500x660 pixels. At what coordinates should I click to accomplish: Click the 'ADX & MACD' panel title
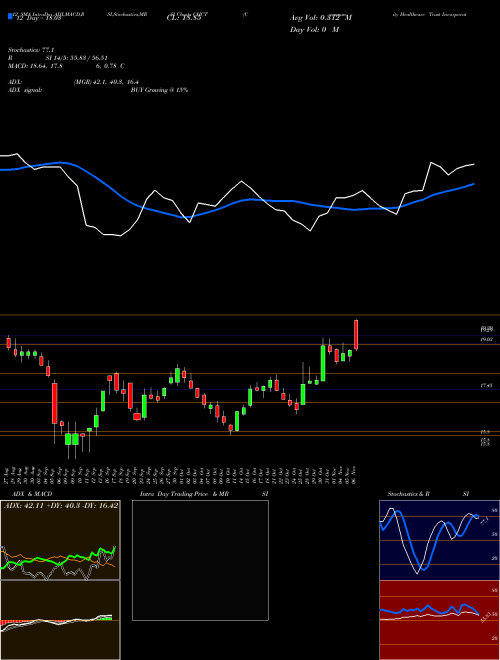click(32, 494)
